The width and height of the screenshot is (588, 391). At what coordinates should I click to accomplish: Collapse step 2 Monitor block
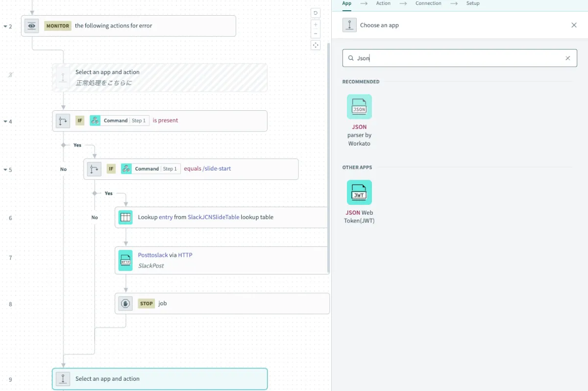pyautogui.click(x=5, y=26)
